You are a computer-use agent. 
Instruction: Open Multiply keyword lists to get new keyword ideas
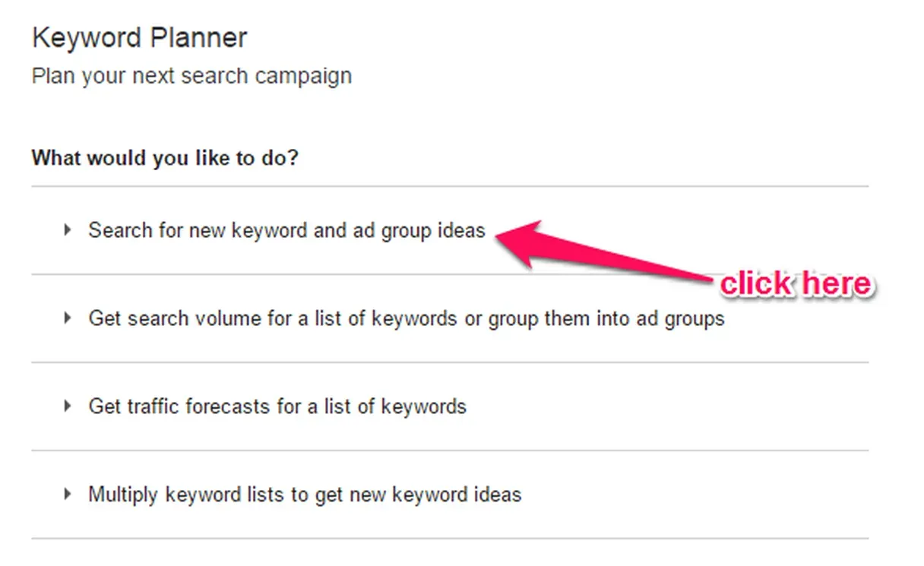pos(305,495)
